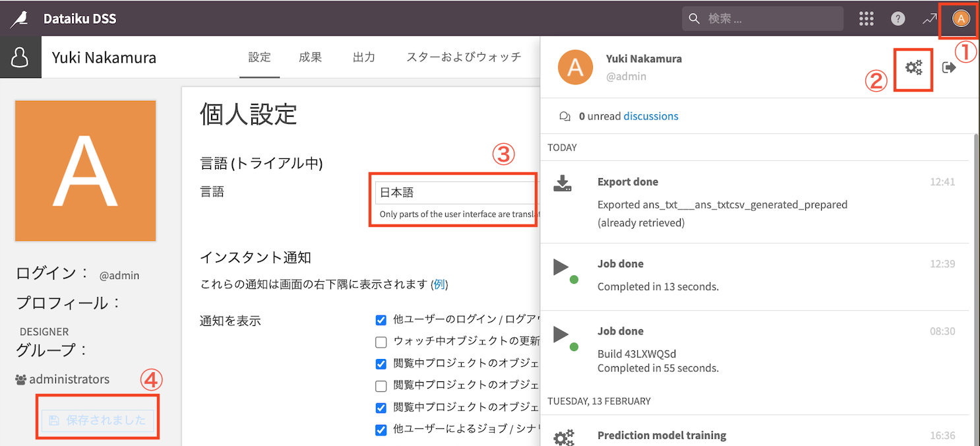Toggle 他ユーザーによるジョブ / シナリオ checkbox
Screen dimensions: 980x446
(x=381, y=430)
